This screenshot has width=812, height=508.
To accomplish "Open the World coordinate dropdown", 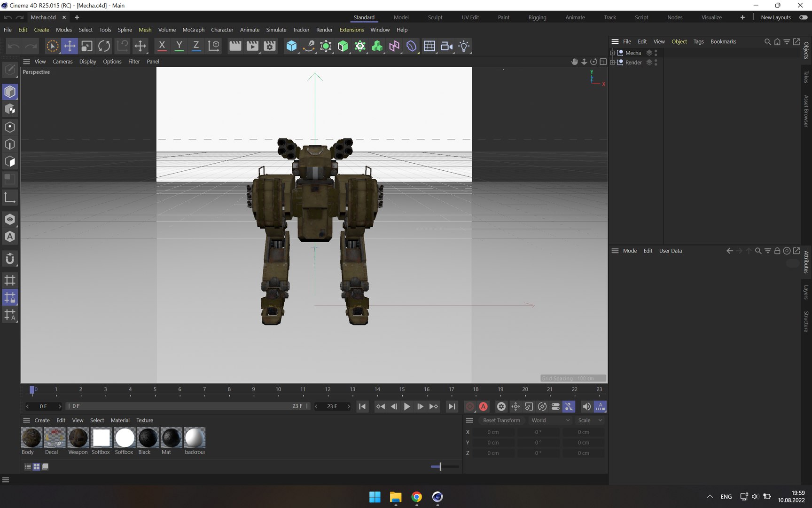I will [x=550, y=421].
